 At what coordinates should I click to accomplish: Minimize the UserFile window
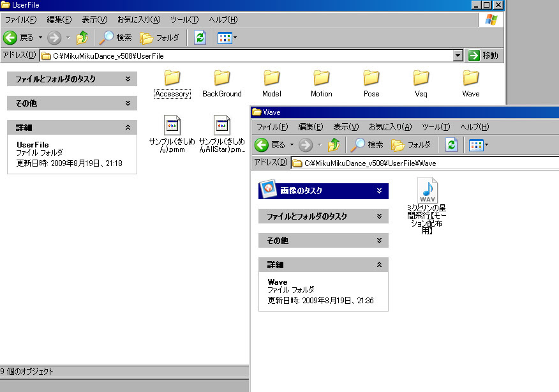476,5
